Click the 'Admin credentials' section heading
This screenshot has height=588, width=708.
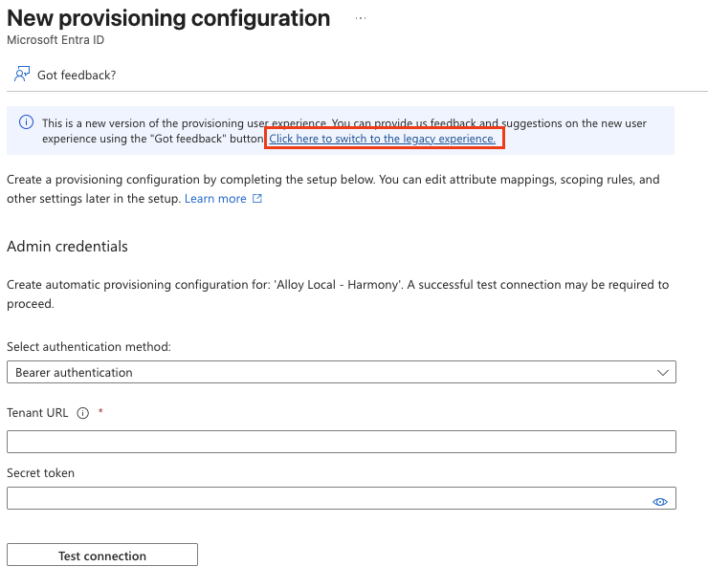67,247
